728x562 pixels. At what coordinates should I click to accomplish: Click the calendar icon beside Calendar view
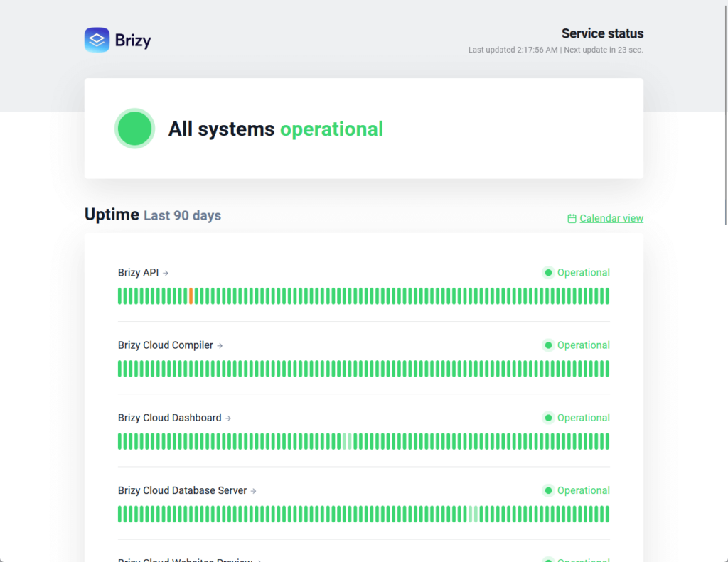click(x=572, y=219)
